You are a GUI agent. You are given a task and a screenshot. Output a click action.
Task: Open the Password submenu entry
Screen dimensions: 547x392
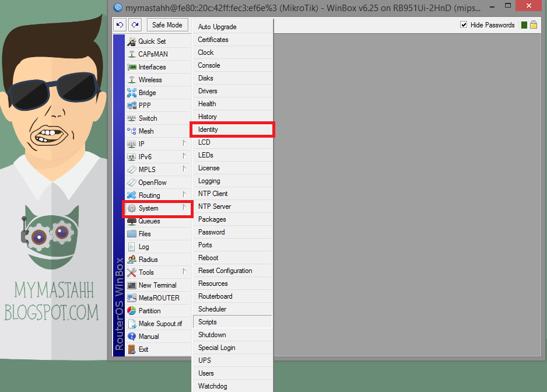(232, 232)
